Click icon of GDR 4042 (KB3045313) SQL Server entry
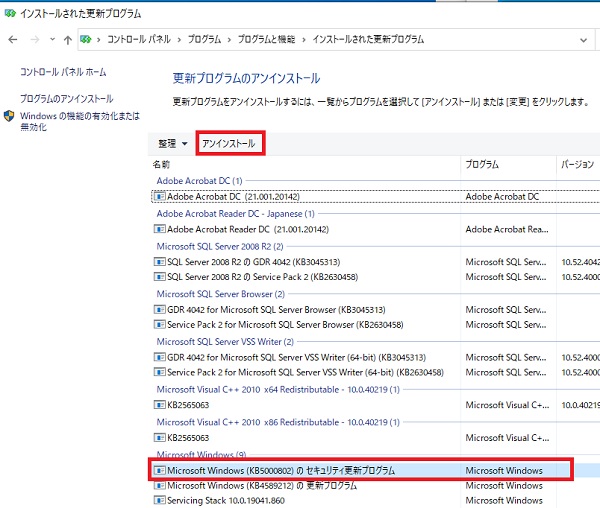 160,262
